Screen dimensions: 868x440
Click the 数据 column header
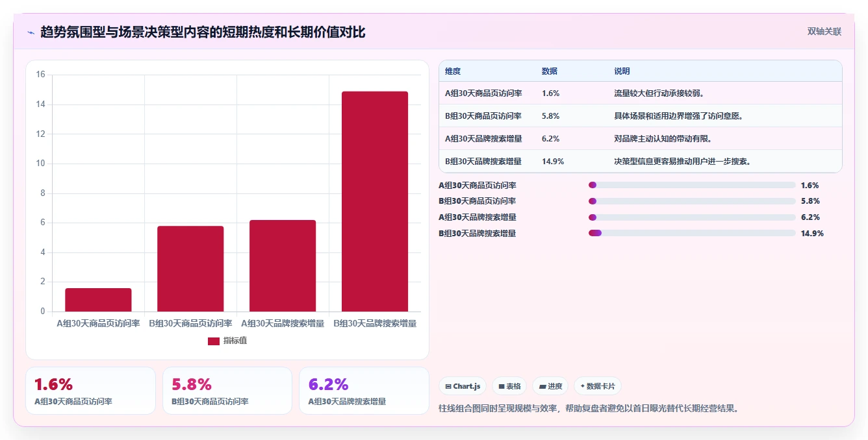pyautogui.click(x=550, y=71)
